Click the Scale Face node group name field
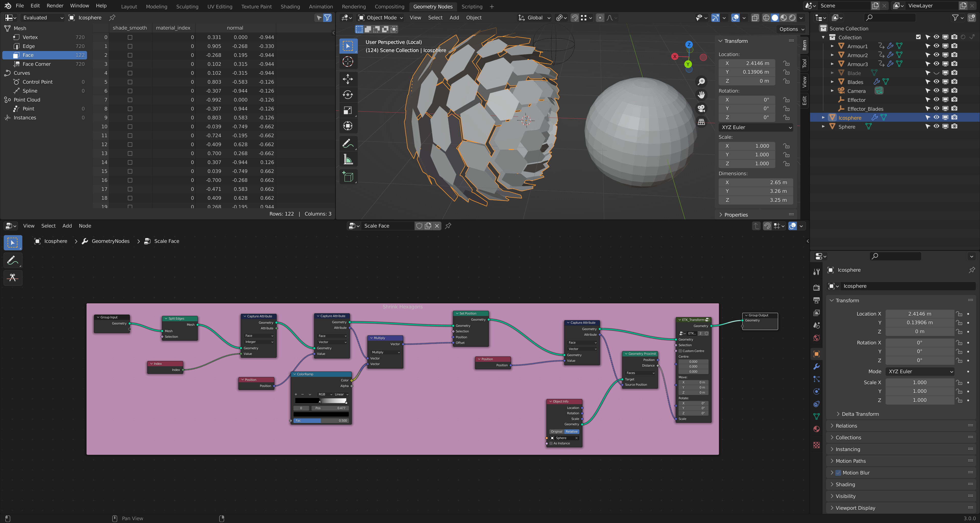Image resolution: width=980 pixels, height=523 pixels. pos(387,226)
